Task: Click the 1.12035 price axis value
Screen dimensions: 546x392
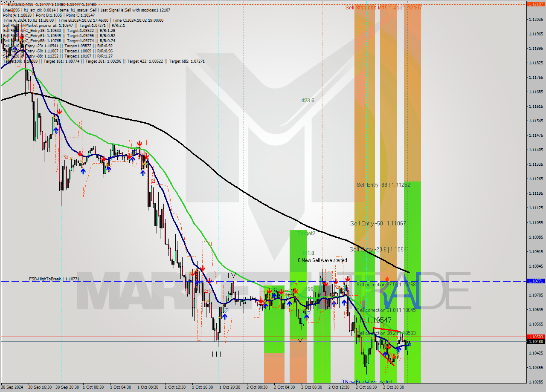Action: coord(536,19)
